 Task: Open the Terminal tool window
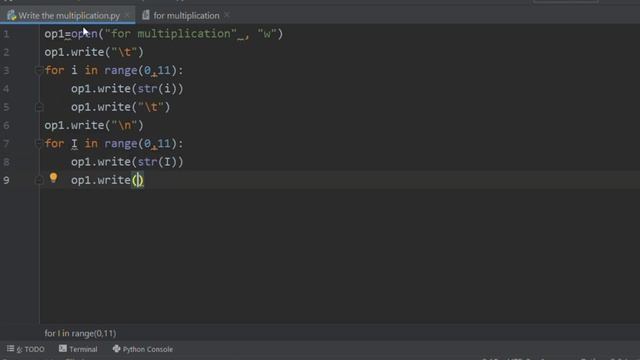(x=78, y=349)
